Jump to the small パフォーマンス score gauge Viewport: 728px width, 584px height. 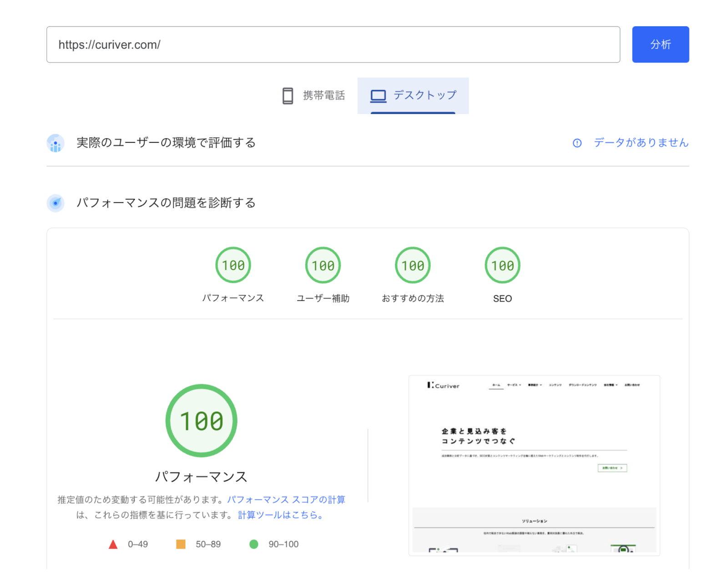coord(233,265)
